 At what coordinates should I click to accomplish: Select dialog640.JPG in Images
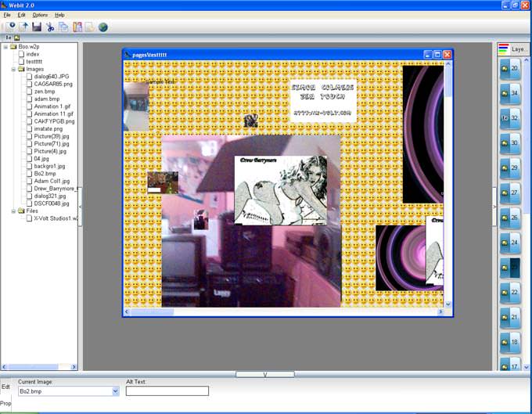click(x=51, y=77)
